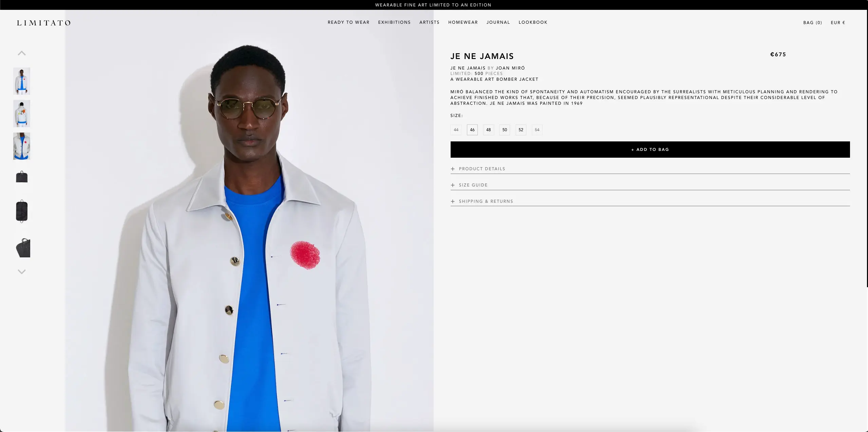Open the Ready To Wear menu
Viewport: 868px width, 432px height.
pyautogui.click(x=348, y=22)
